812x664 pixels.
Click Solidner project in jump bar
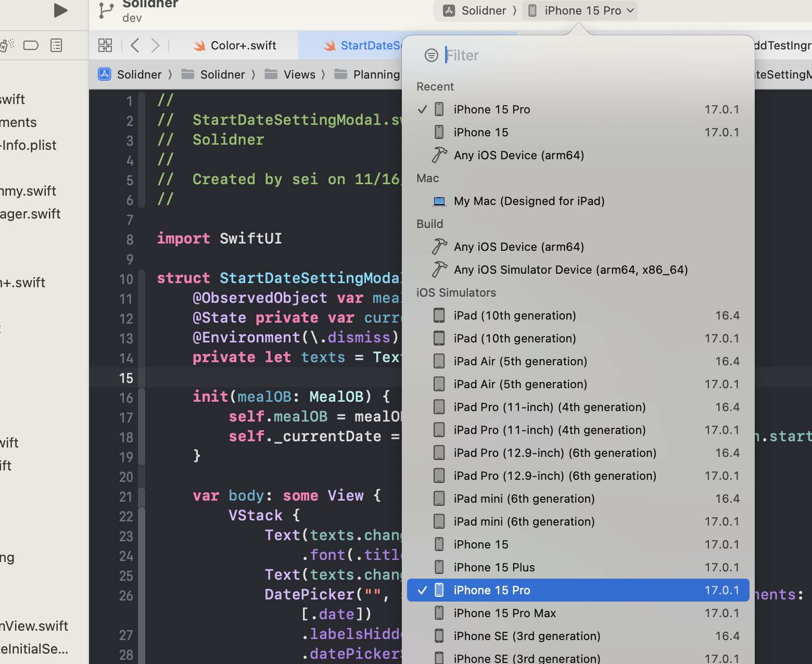[x=130, y=74]
